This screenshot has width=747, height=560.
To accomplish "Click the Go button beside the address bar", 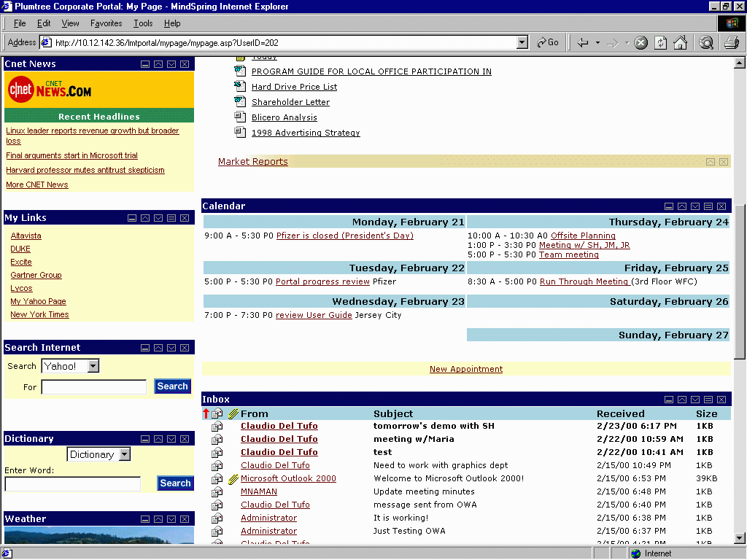I will pyautogui.click(x=548, y=43).
